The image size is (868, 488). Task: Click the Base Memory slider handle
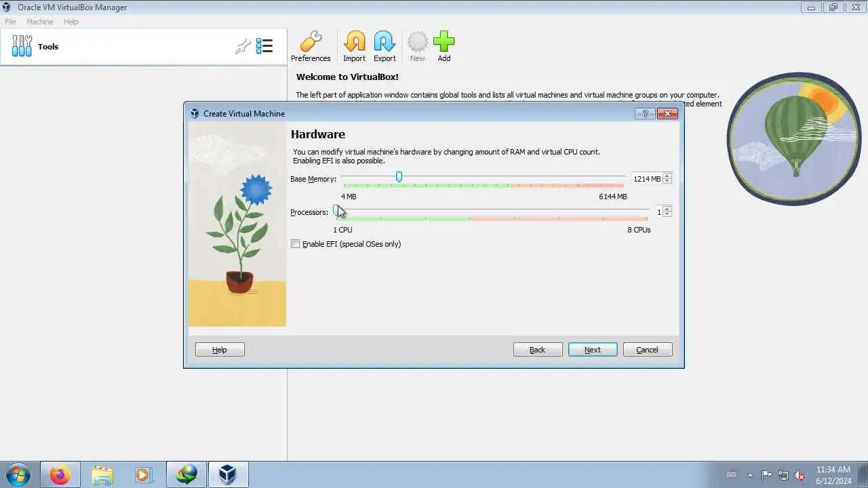tap(399, 177)
